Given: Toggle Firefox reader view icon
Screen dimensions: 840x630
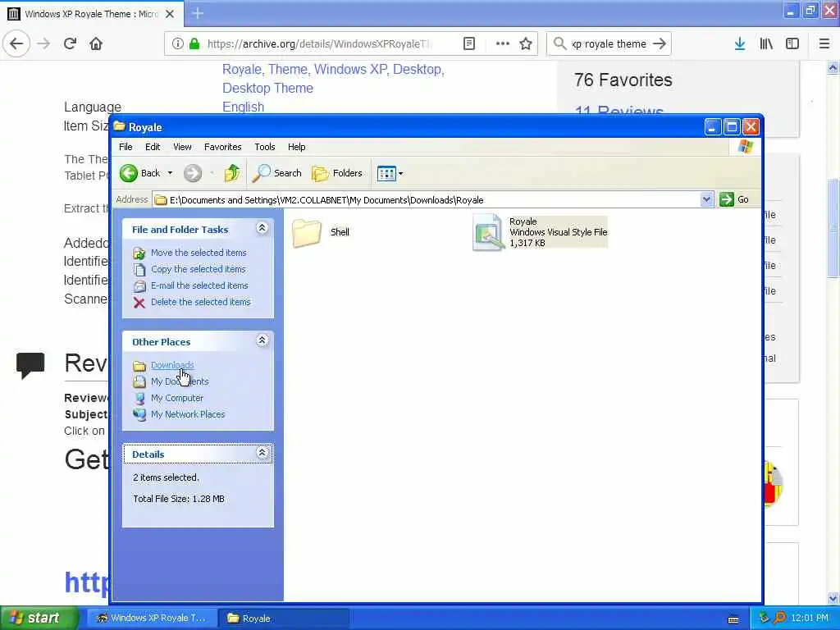Looking at the screenshot, I should (x=469, y=44).
